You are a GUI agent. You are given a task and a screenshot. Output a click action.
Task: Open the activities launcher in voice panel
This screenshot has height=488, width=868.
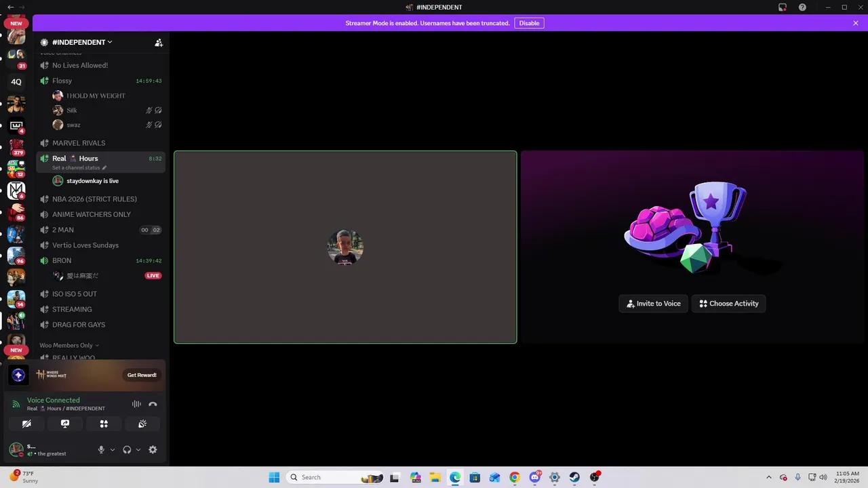[x=104, y=424]
